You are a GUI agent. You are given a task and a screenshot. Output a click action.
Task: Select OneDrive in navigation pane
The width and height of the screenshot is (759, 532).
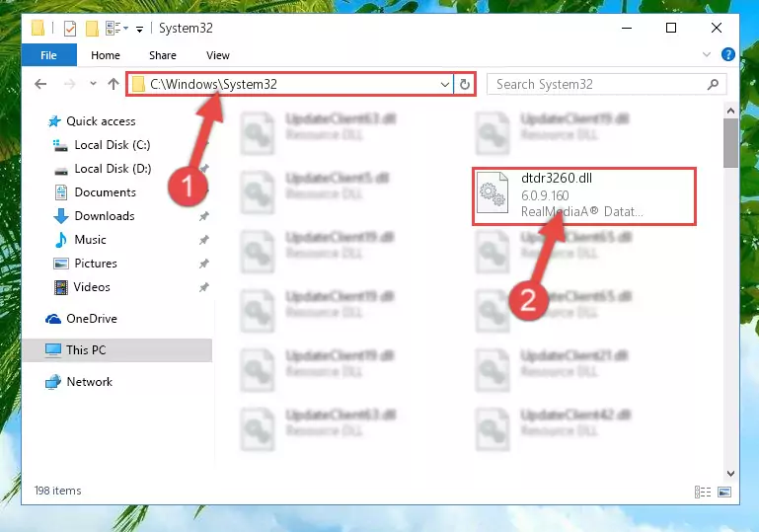point(92,319)
